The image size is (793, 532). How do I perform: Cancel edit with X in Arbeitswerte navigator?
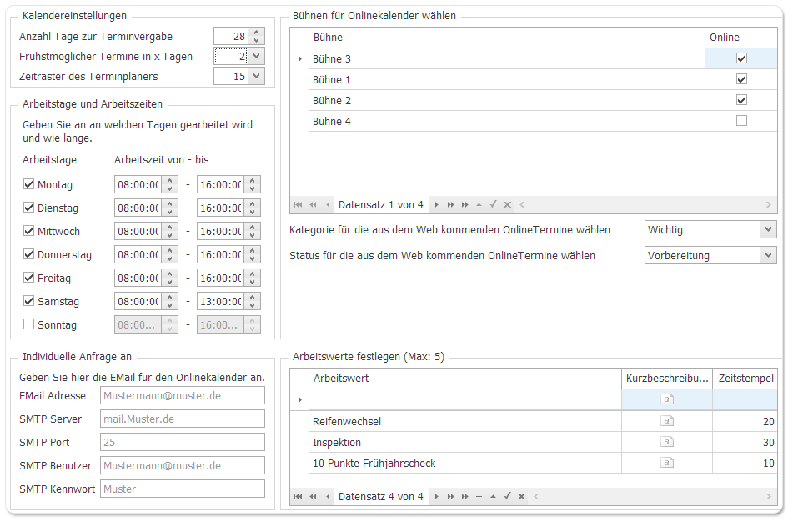(x=521, y=497)
